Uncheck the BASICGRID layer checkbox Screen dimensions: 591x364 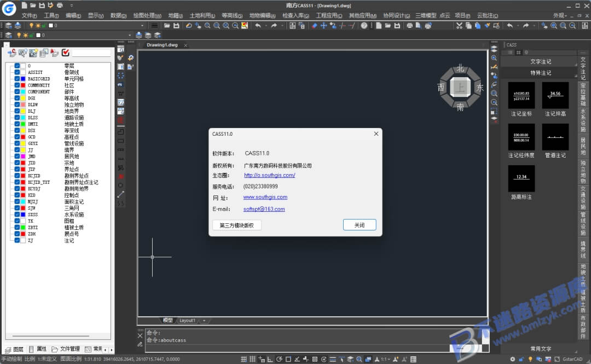17,78
